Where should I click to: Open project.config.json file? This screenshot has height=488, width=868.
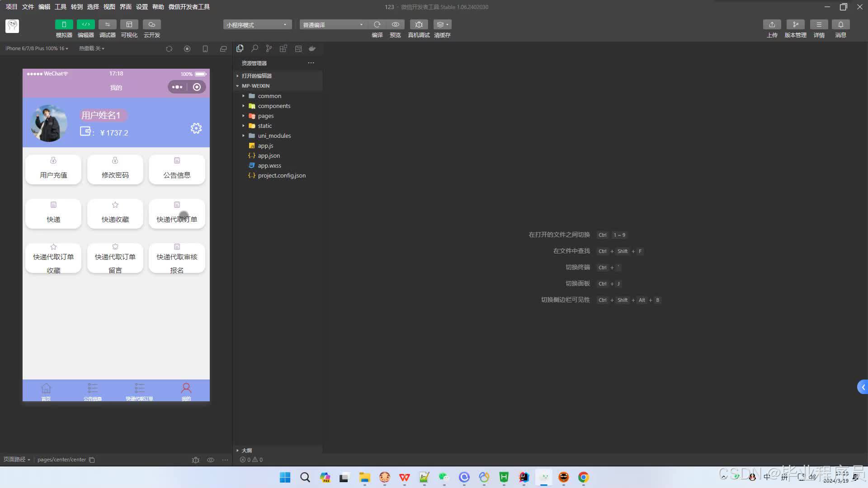coord(281,176)
